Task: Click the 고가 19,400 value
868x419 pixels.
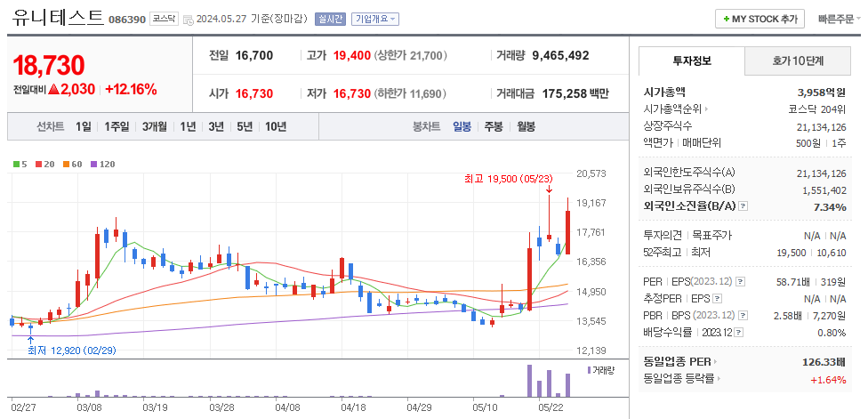Action: (352, 55)
